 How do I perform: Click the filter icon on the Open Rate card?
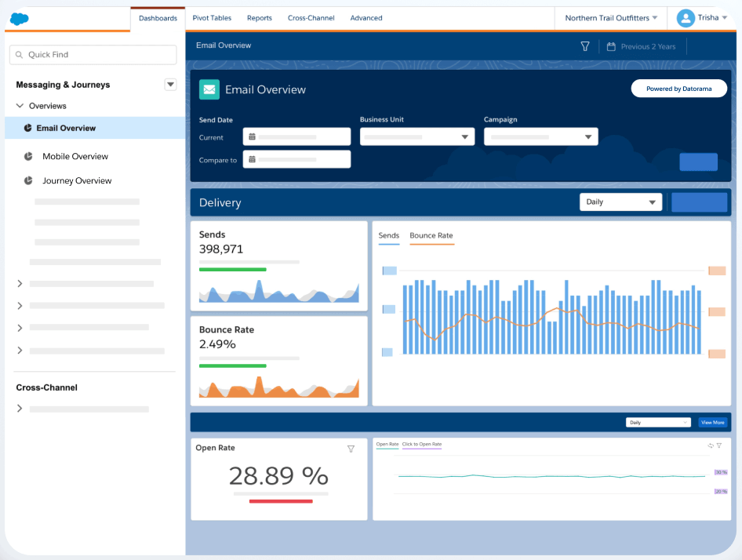(x=351, y=449)
